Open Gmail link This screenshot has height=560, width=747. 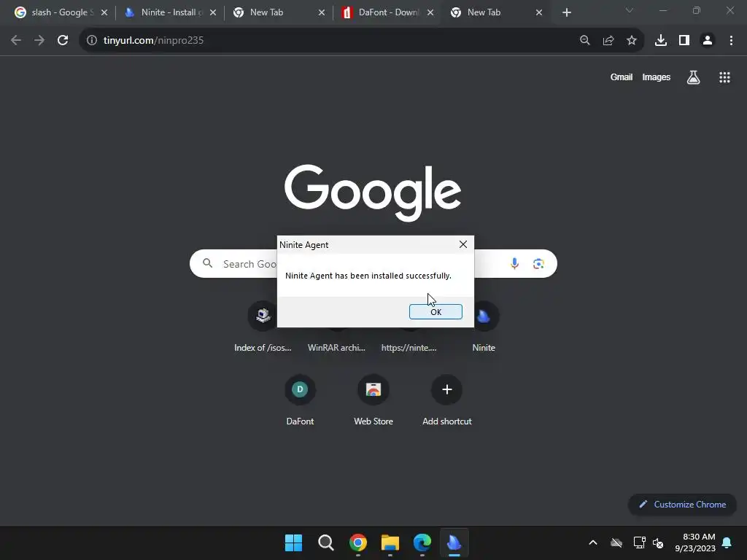[x=622, y=77]
